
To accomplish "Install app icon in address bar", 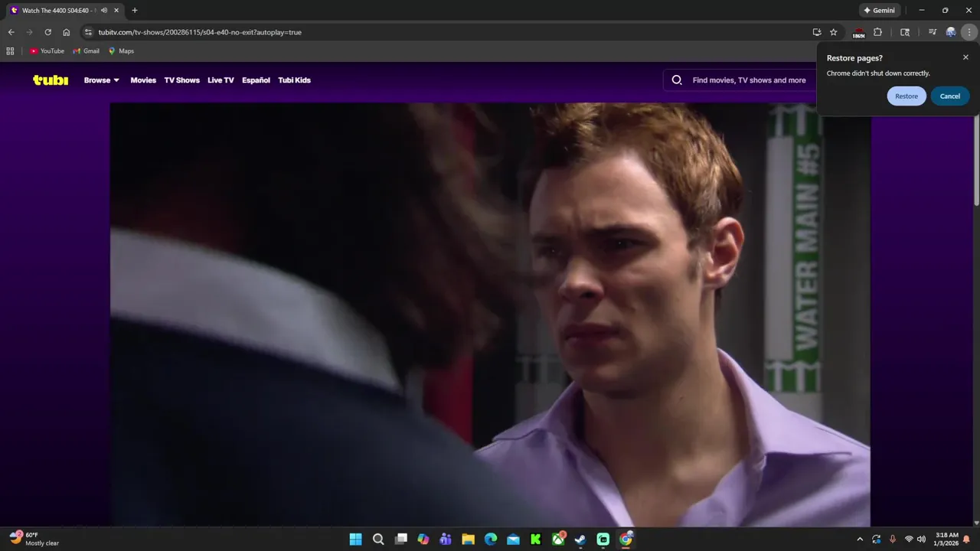I will (x=817, y=32).
